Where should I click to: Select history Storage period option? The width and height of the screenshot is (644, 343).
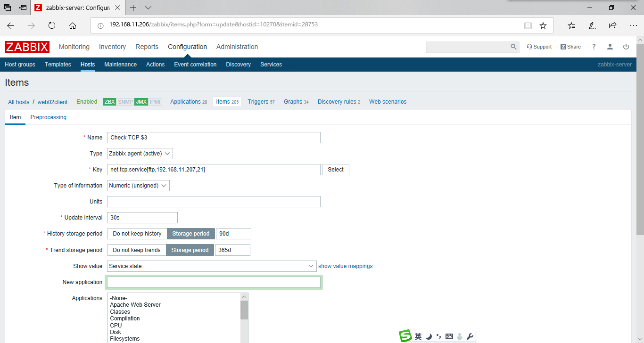coord(191,234)
